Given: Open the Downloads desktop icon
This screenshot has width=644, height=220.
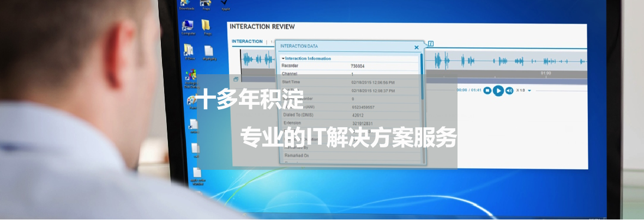Looking at the screenshot, I should click(187, 4).
